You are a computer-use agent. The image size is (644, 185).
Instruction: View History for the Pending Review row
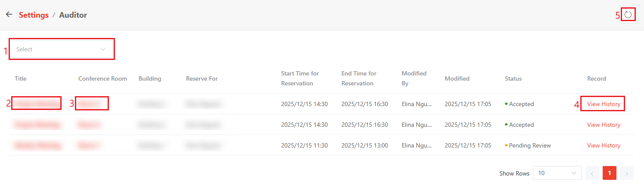[x=604, y=145]
